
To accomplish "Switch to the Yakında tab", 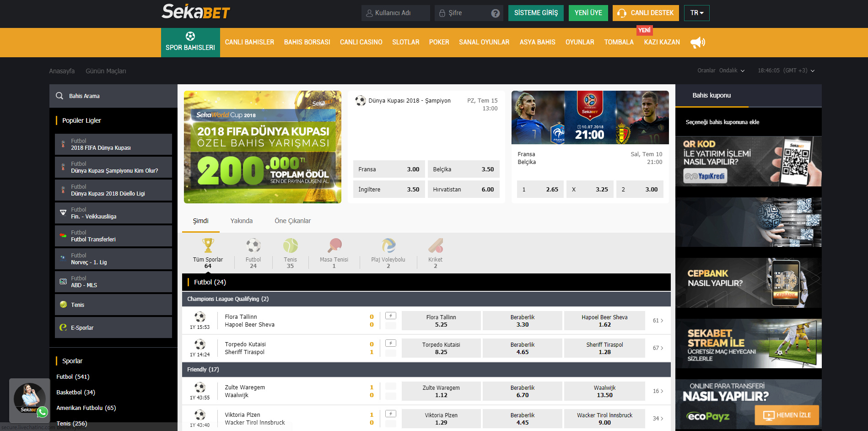I will point(242,221).
